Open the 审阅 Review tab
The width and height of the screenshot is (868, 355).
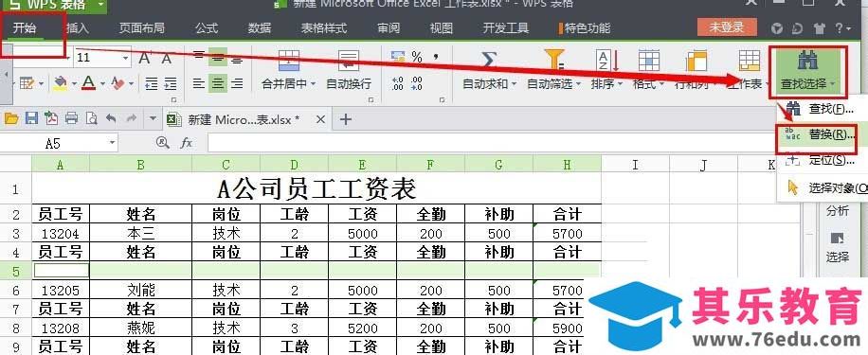pos(389,27)
